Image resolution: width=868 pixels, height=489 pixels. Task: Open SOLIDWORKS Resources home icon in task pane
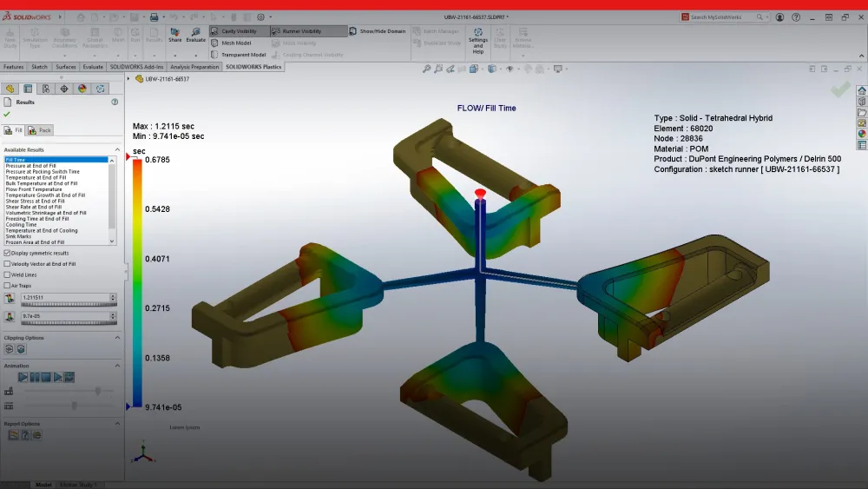862,91
